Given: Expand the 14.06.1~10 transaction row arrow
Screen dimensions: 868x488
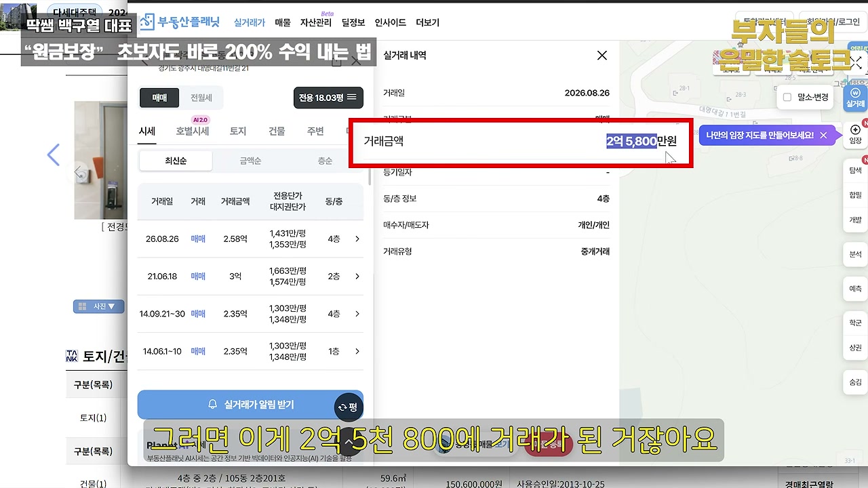Looking at the screenshot, I should click(357, 351).
